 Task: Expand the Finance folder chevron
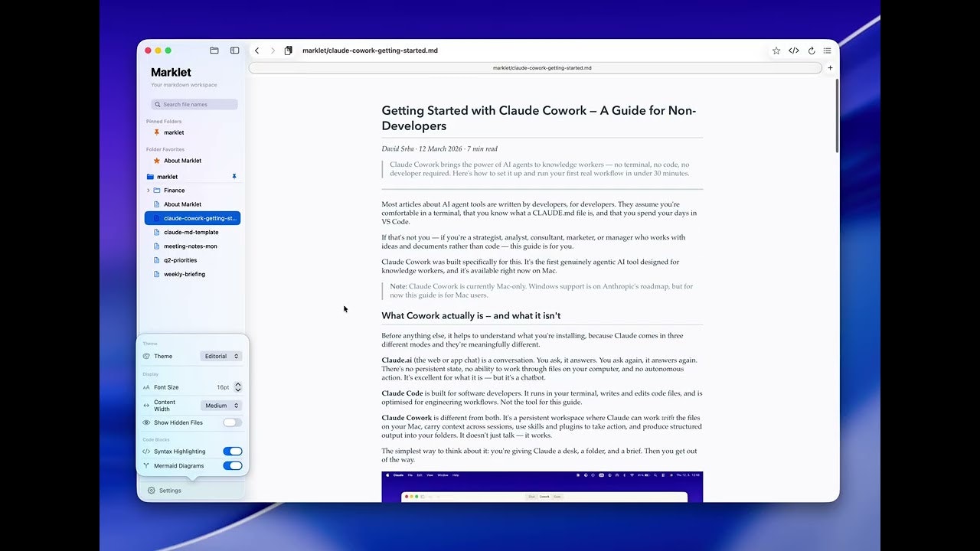(x=148, y=191)
